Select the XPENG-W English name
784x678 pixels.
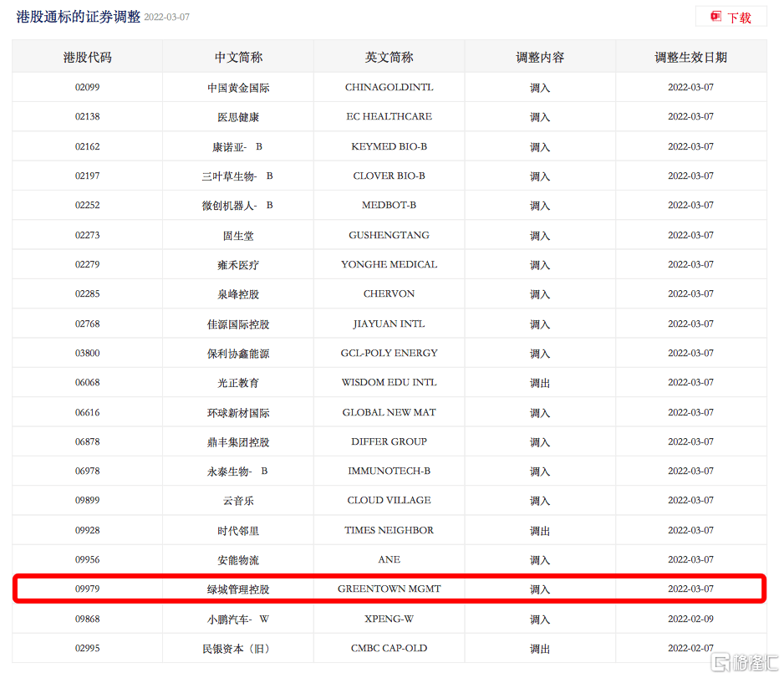(389, 619)
